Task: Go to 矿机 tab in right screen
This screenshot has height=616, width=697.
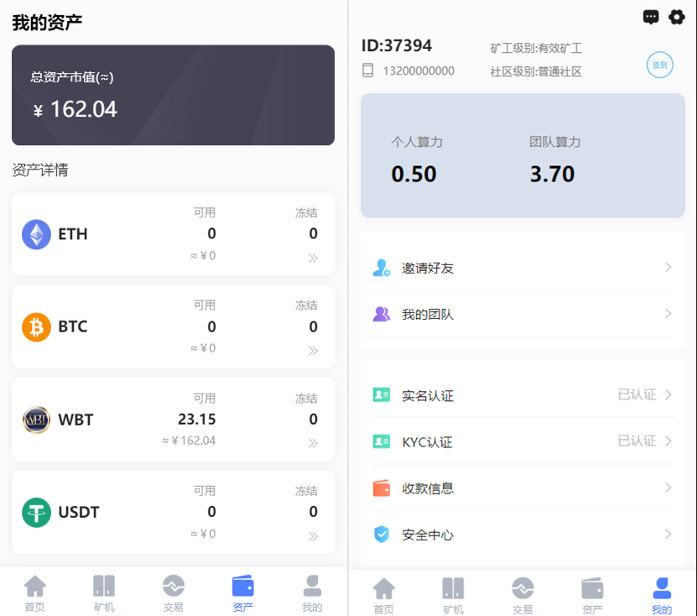Action: 453,596
